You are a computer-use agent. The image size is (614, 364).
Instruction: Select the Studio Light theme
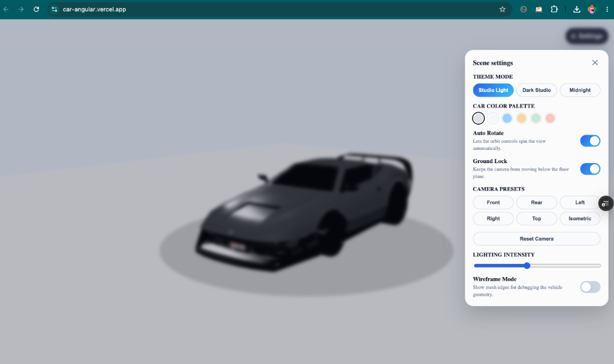[493, 90]
